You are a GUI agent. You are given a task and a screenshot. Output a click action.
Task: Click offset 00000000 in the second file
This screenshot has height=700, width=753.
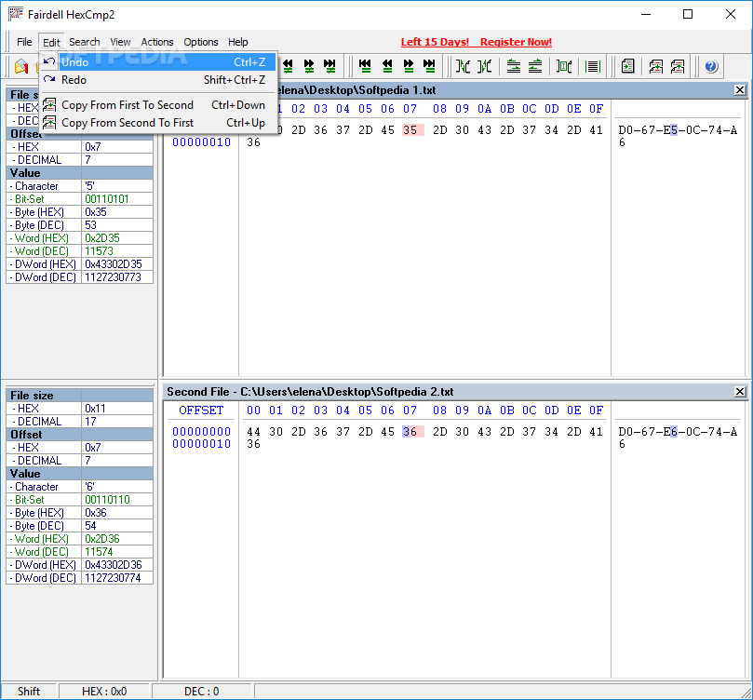tap(202, 432)
